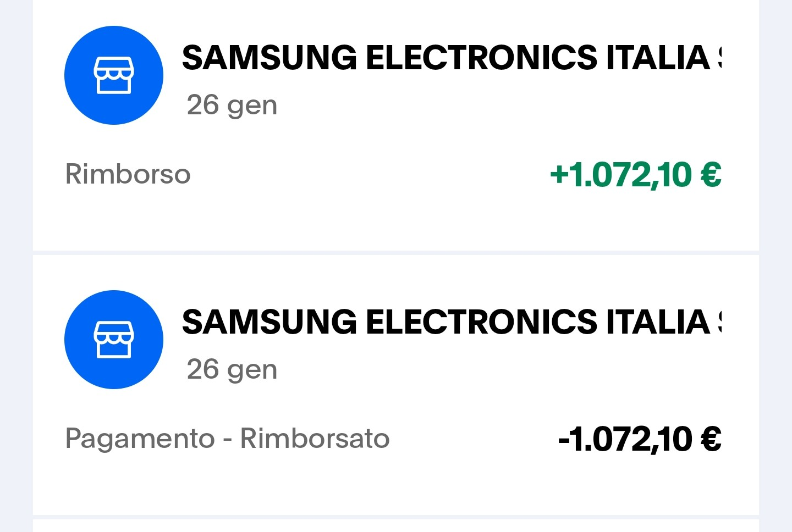The image size is (792, 532).
Task: Click the -1.072,10 € payment amount
Action: (641, 439)
